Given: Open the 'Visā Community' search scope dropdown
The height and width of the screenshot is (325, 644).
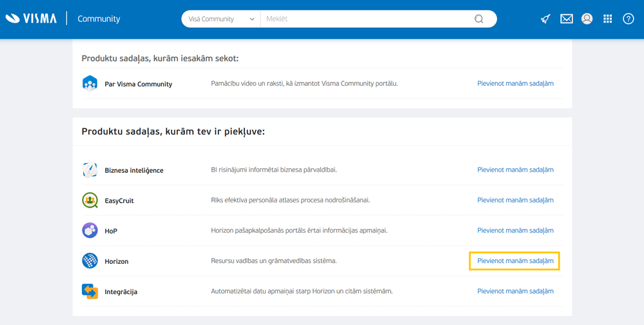Looking at the screenshot, I should tap(221, 19).
